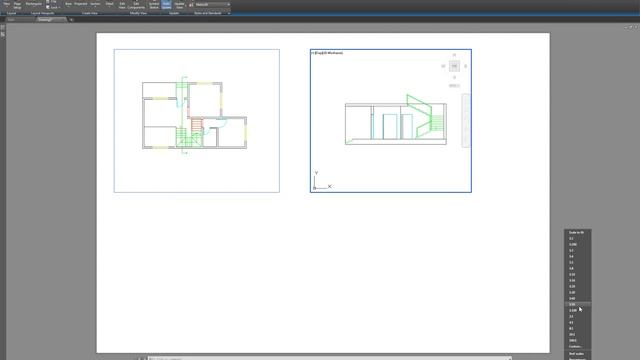The image size is (640, 360).
Task: Open Xref scales submenu in the scale list
Action: (578, 353)
